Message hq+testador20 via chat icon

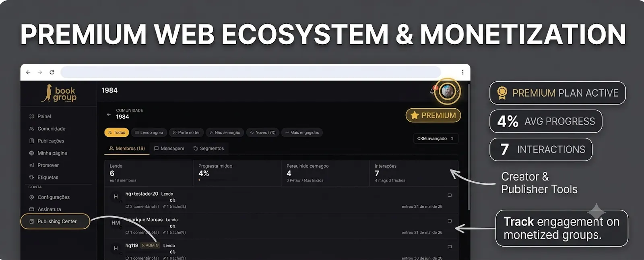[x=450, y=196]
